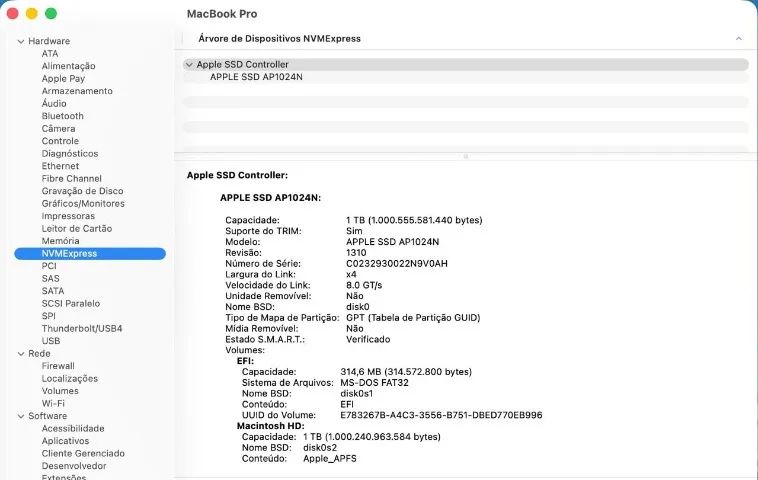Collapse the Rede section chevron
Image resolution: width=758 pixels, height=480 pixels.
pos(21,354)
